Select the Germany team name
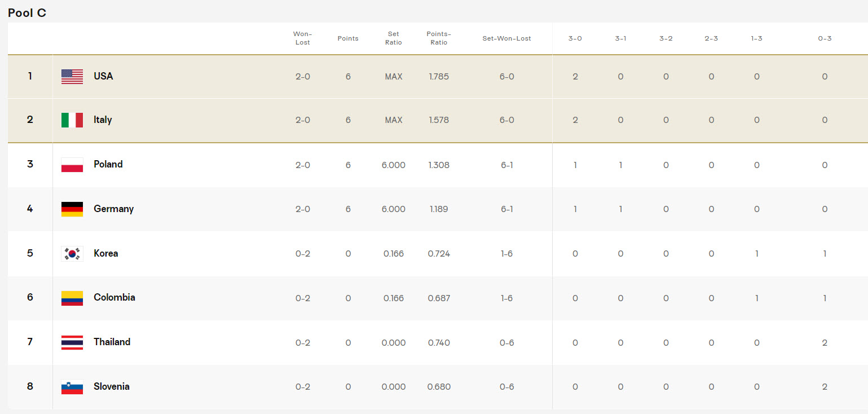This screenshot has width=868, height=414. click(x=113, y=209)
